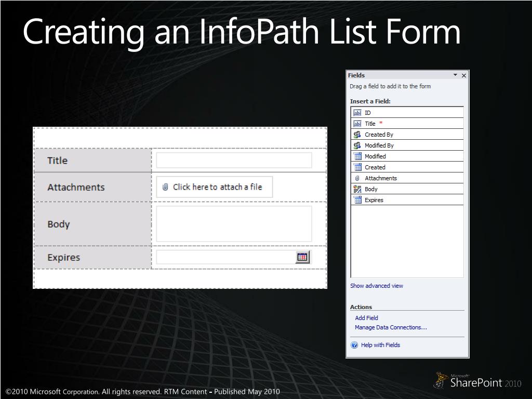Select the Created By field

point(407,135)
